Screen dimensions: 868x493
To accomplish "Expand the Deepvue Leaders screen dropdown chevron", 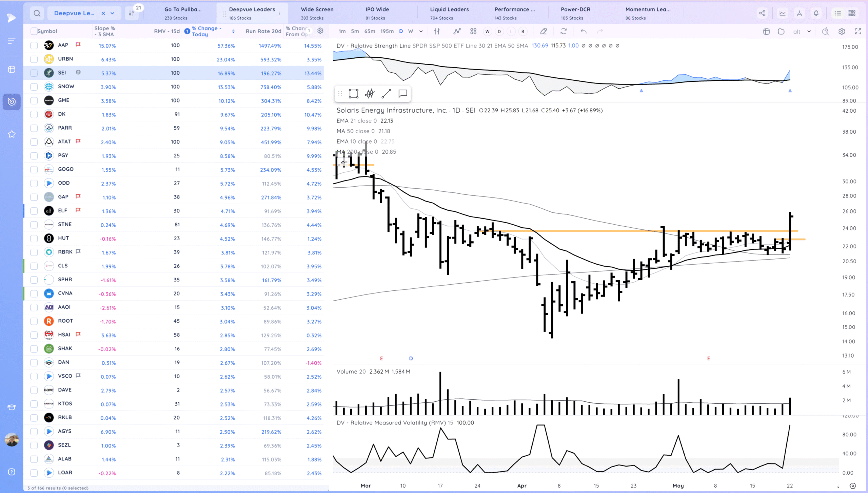I will [x=113, y=13].
